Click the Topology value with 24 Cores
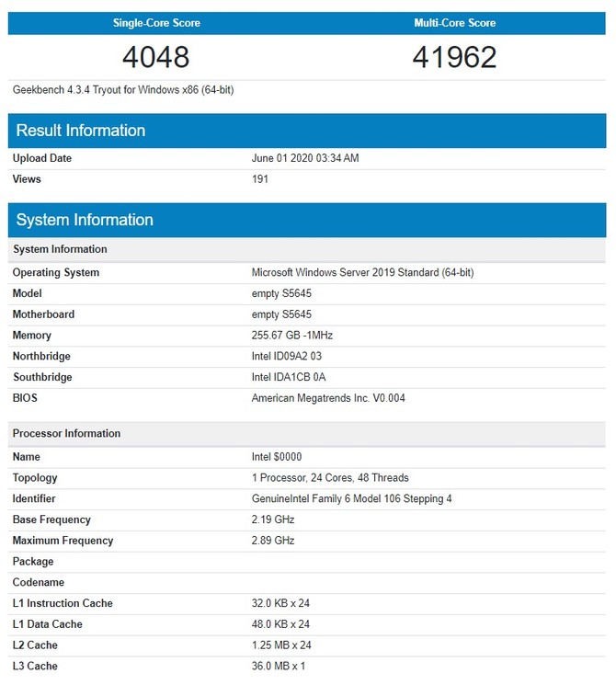Viewport: 616px width, 685px height. (330, 478)
